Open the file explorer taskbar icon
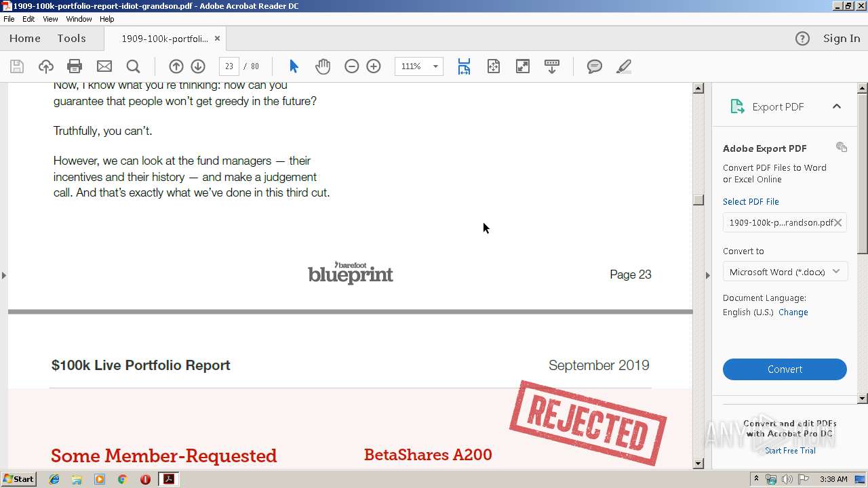This screenshot has height=488, width=868. pos(77,479)
